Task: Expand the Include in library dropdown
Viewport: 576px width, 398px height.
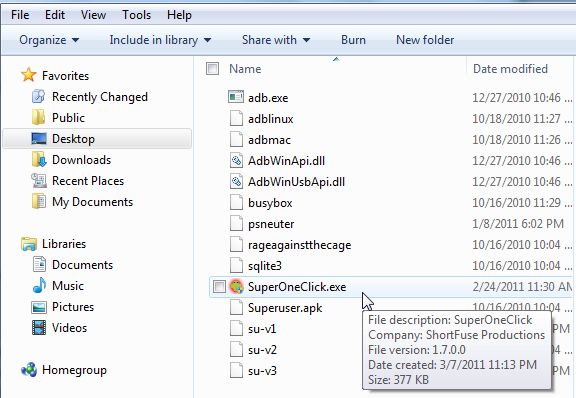Action: 160,40
